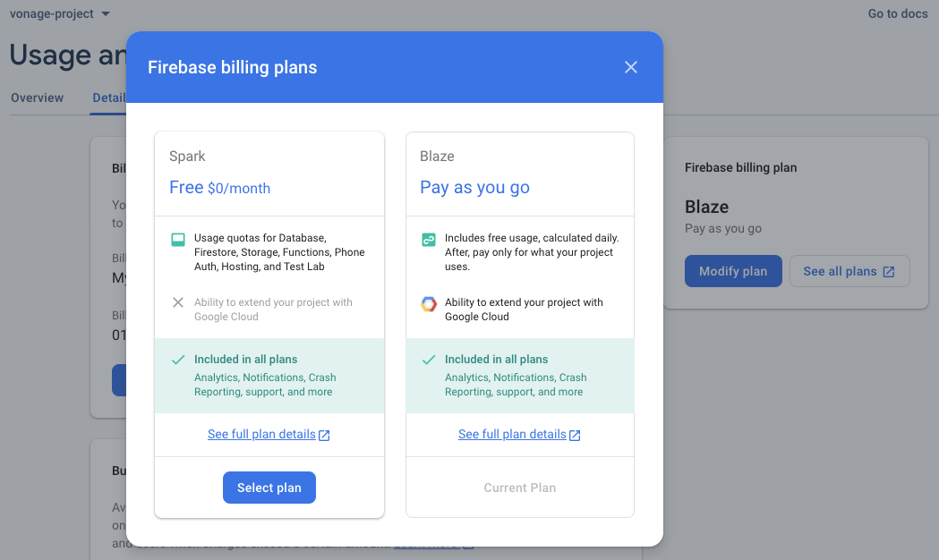Click the Blaze free usage link icon
Viewport: 939px width, 560px height.
coord(429,240)
